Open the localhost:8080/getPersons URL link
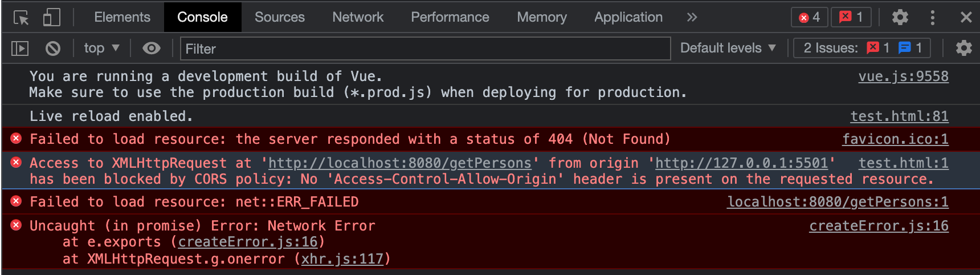The width and height of the screenshot is (980, 275). (399, 163)
